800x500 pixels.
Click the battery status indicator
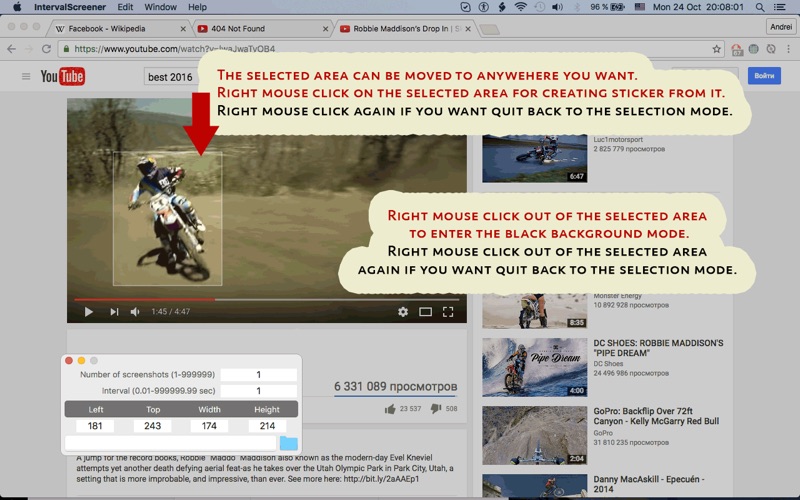click(607, 7)
